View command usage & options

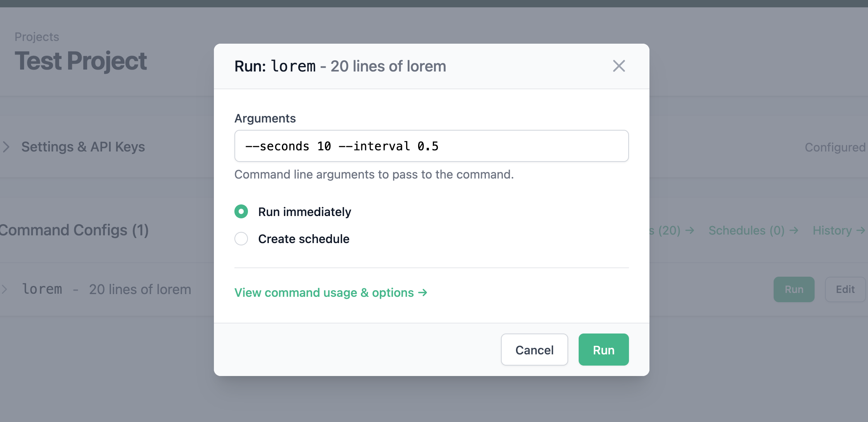click(x=331, y=293)
